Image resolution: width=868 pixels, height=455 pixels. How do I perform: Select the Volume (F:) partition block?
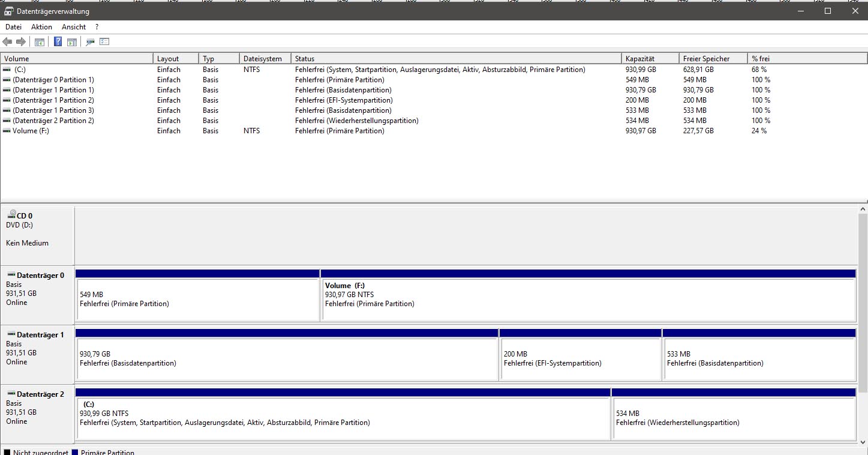588,295
